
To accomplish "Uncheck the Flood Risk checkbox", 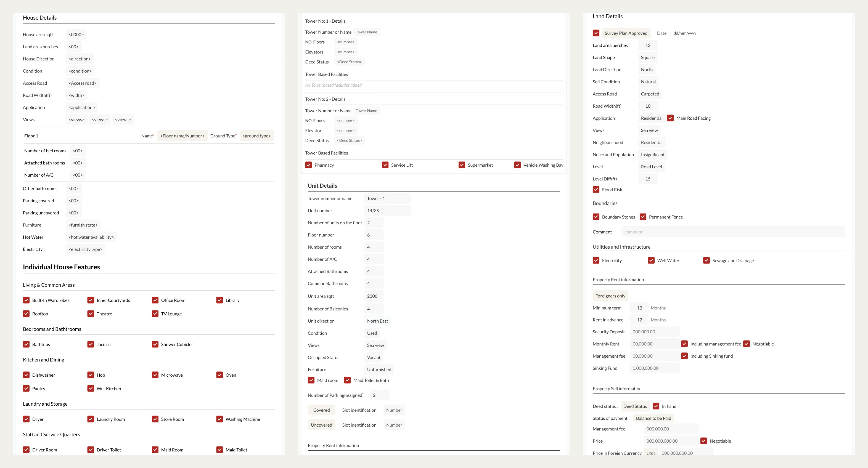I will point(596,190).
